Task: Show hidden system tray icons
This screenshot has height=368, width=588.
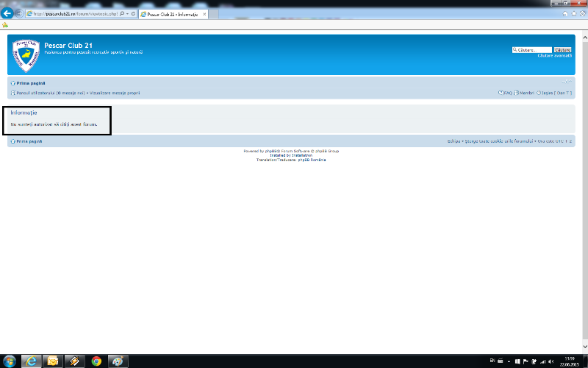Action: pyautogui.click(x=510, y=361)
